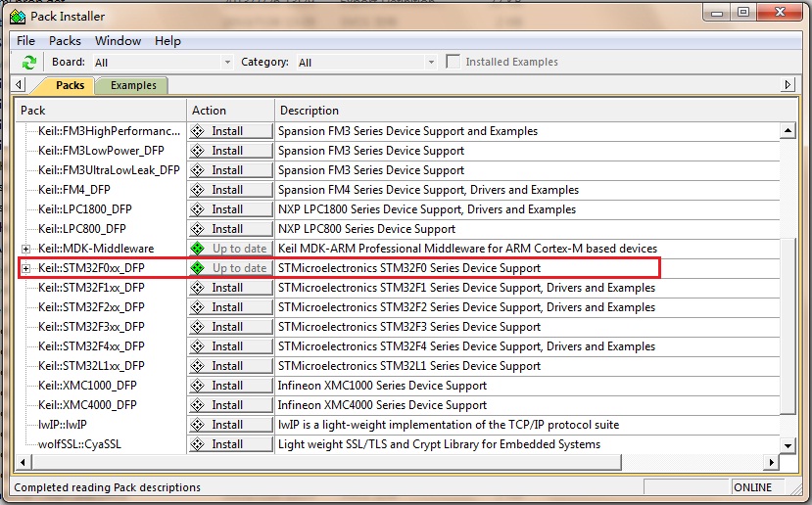Select the wolfSSL::CyaSSL pack name
This screenshot has height=505, width=812.
(79, 444)
